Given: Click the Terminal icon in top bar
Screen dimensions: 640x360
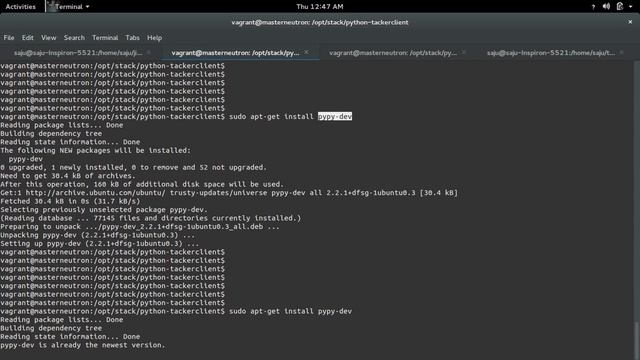Looking at the screenshot, I should (x=51, y=6).
